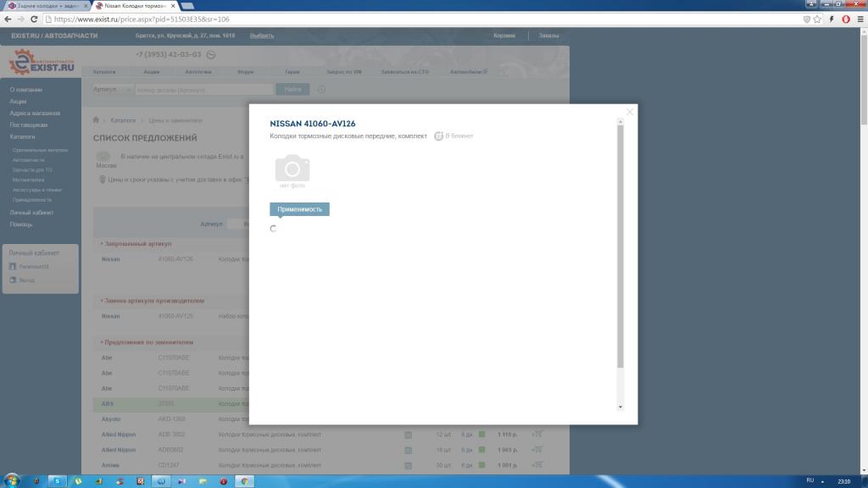Open Поставщикам in the sidebar

tap(28, 125)
